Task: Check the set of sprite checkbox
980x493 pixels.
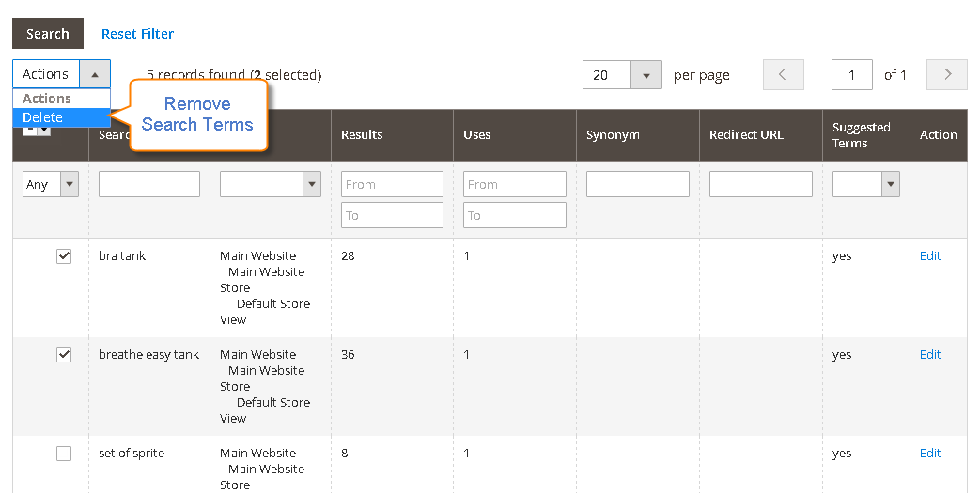Action: coord(64,454)
